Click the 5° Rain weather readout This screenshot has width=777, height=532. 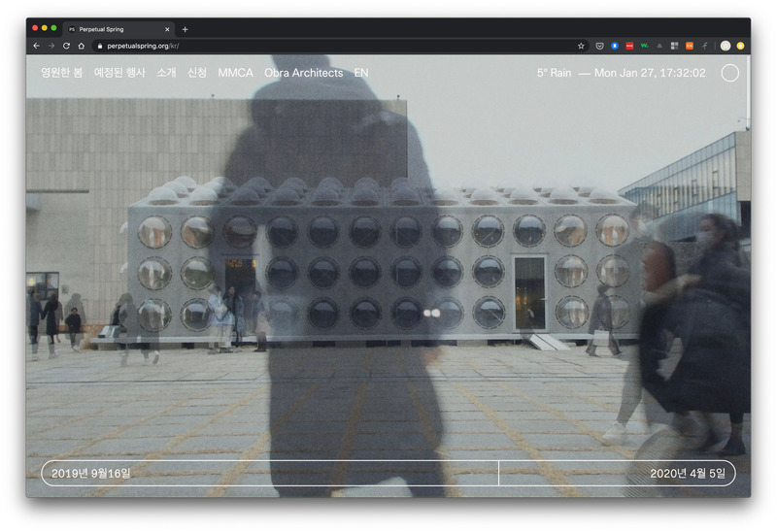tap(554, 73)
